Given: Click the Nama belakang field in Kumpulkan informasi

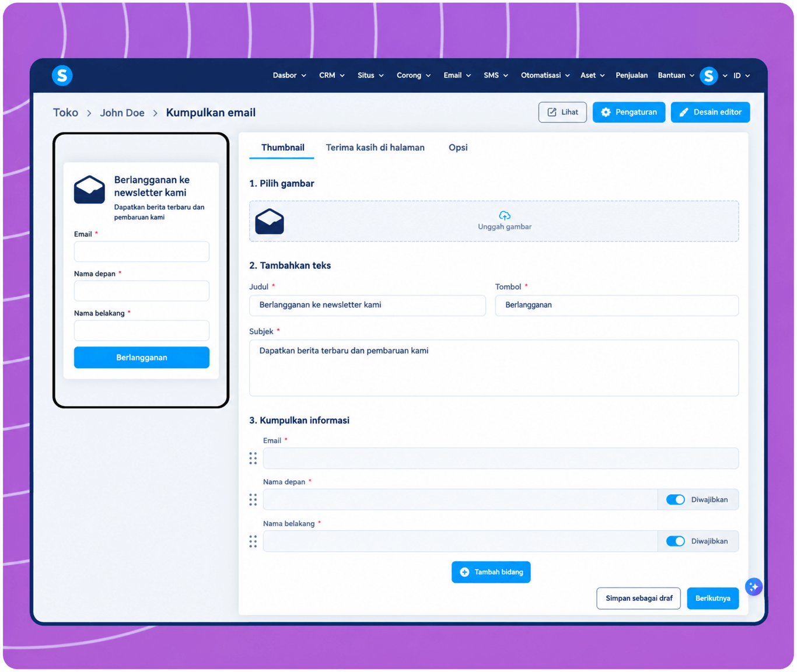Looking at the screenshot, I should coord(460,541).
